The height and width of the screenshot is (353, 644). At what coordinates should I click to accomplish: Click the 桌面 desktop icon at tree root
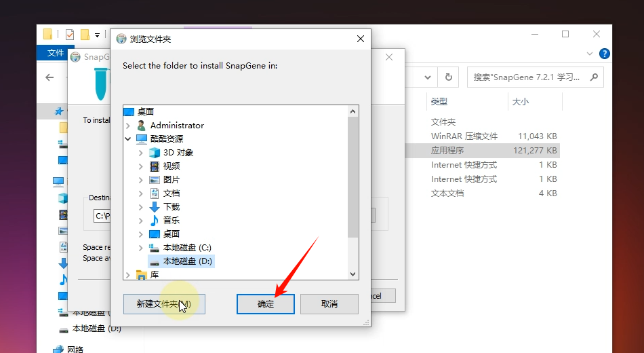129,111
